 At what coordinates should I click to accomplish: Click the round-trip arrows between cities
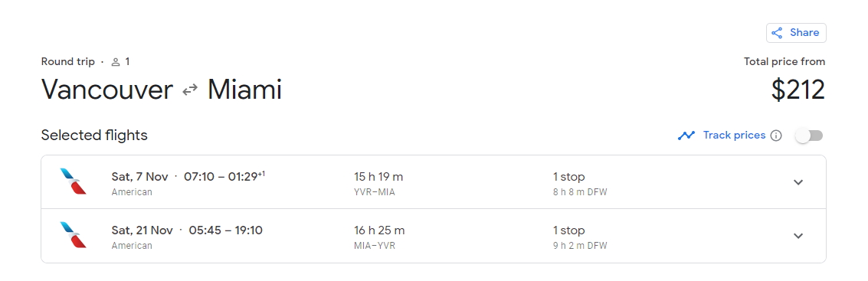(x=190, y=90)
